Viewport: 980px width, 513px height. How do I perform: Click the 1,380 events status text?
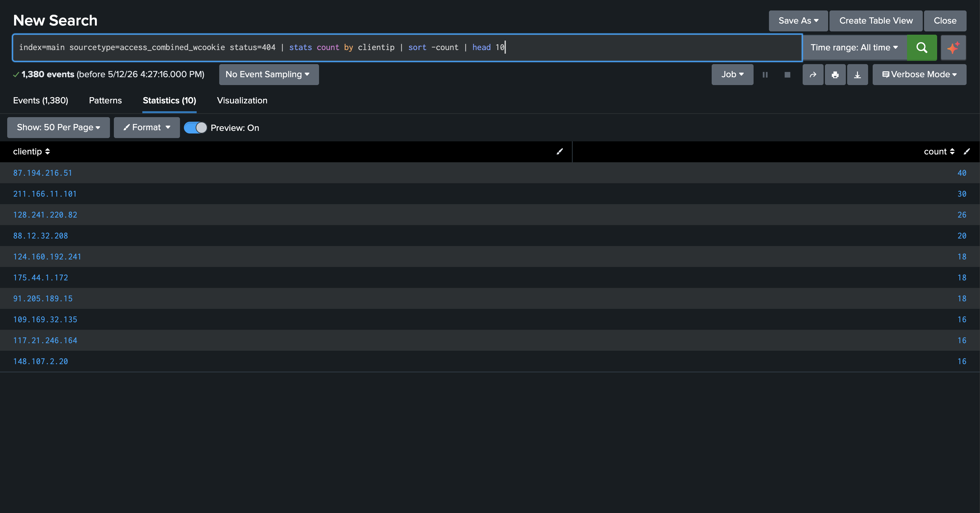48,74
